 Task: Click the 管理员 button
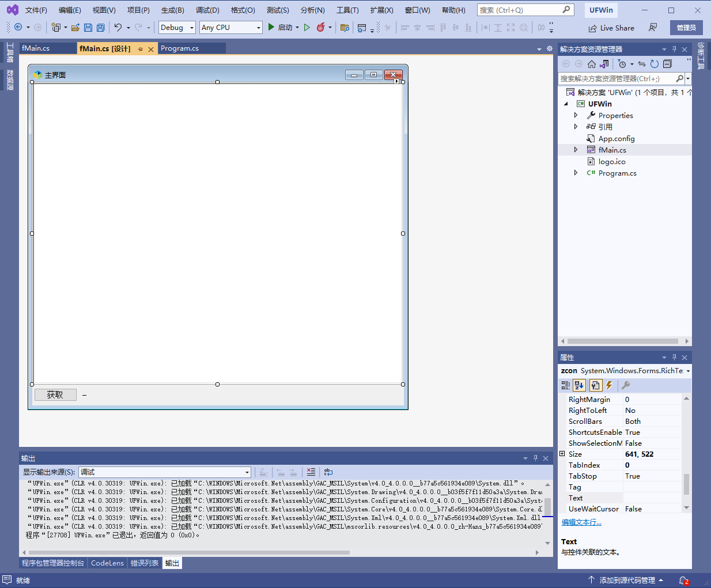[686, 28]
